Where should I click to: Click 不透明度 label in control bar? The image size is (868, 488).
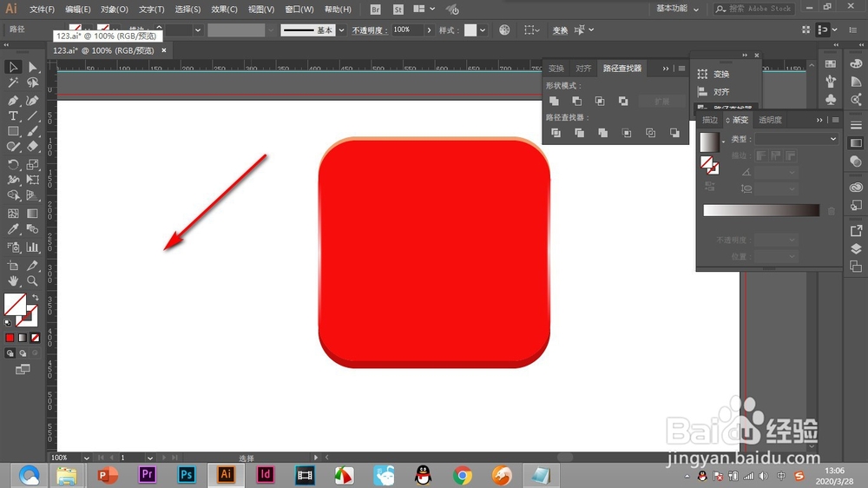[x=369, y=30]
